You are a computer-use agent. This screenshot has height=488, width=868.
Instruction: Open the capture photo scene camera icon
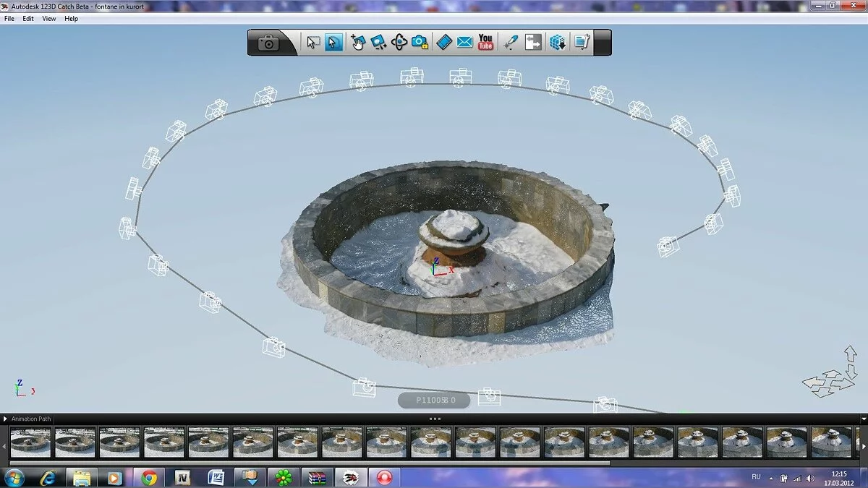point(268,42)
